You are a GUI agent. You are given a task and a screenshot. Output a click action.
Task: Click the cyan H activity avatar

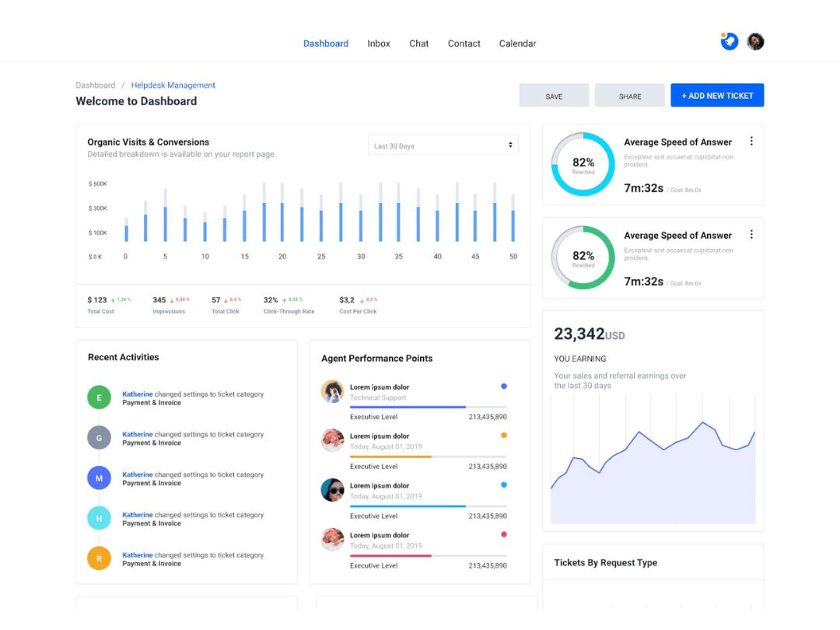click(x=99, y=518)
